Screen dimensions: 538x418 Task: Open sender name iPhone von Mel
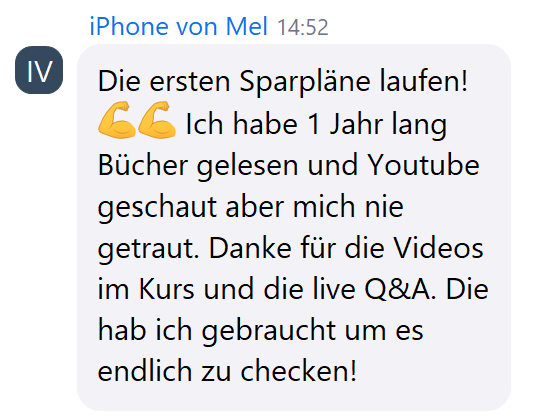(x=178, y=26)
